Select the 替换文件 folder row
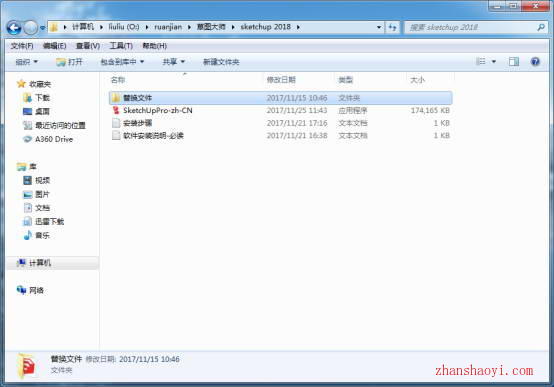This screenshot has width=554, height=387. (281, 98)
